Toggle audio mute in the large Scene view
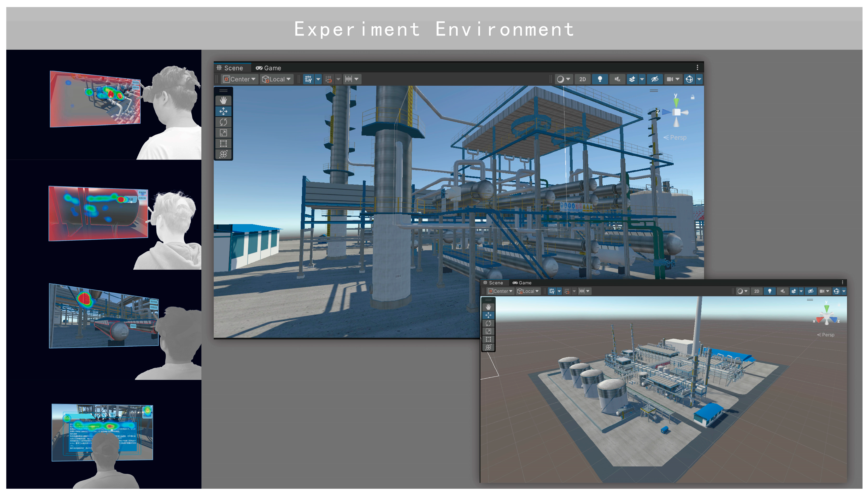868x495 pixels. [617, 79]
